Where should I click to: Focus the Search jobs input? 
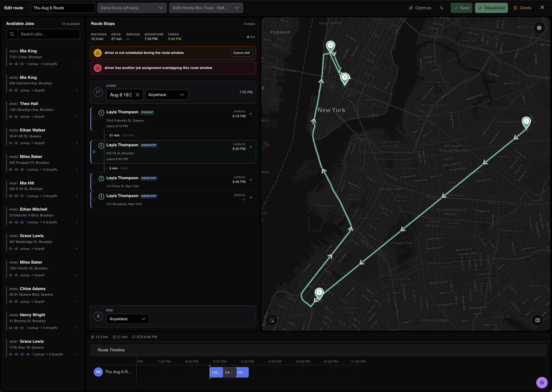[x=49, y=34]
